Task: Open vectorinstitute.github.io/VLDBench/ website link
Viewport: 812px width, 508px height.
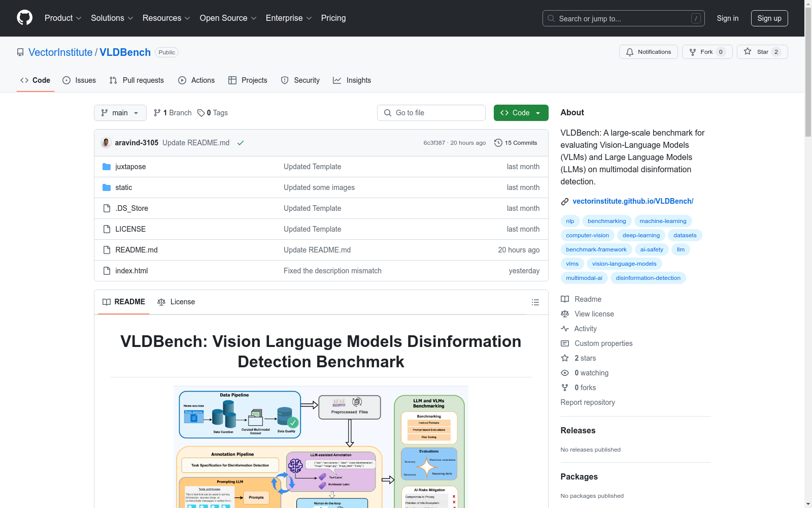Action: tap(633, 201)
